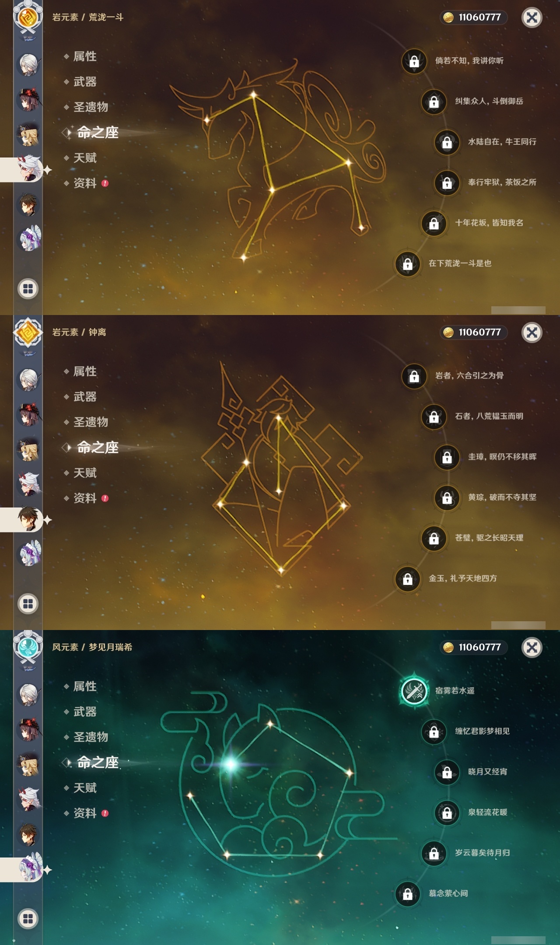Viewport: 560px width, 945px height.
Task: Open the locked constellation 岩者, 六合引之为骨
Action: click(414, 376)
